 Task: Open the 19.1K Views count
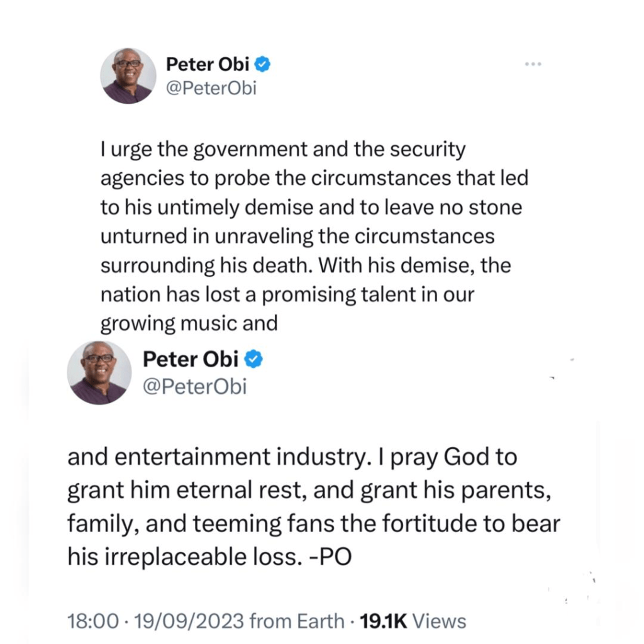pos(411,621)
